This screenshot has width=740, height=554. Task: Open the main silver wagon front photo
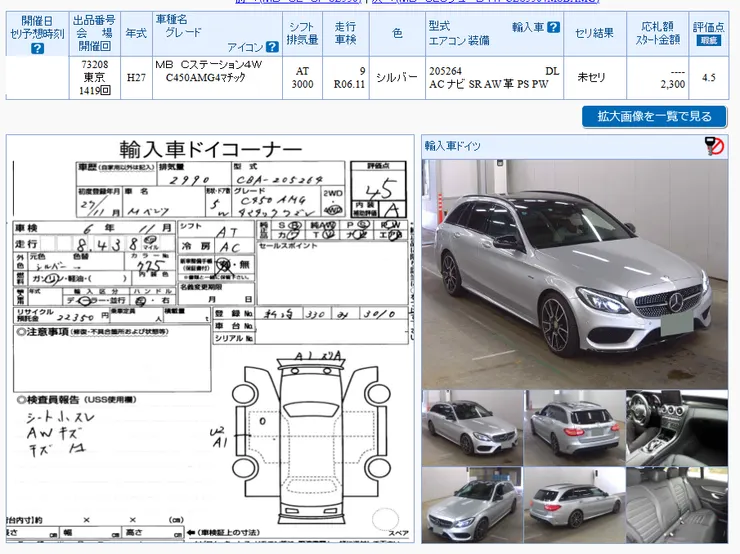(x=575, y=274)
